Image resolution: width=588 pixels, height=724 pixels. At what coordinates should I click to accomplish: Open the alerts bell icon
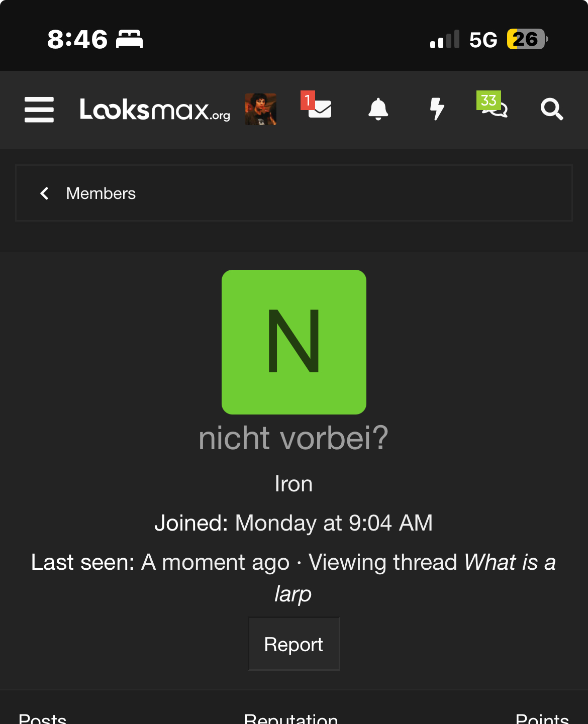tap(378, 109)
